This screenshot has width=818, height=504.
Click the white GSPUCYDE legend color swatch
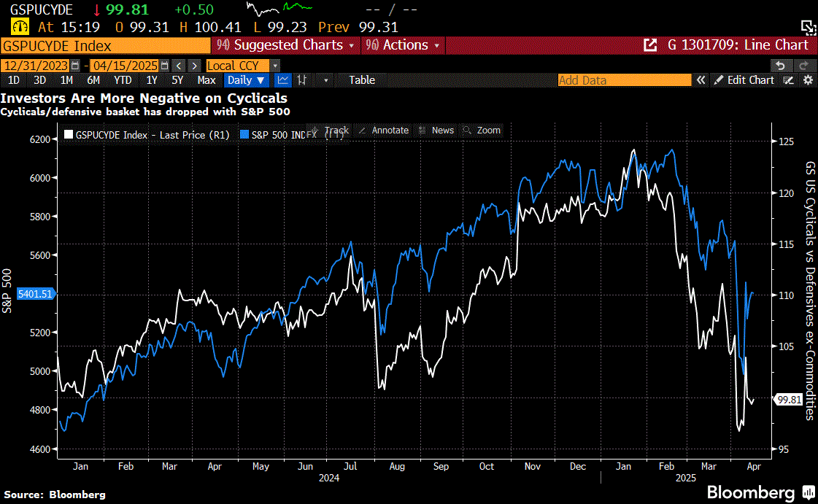pos(69,134)
